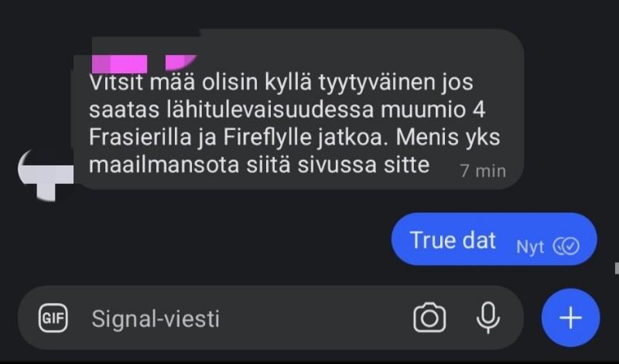Image resolution: width=619 pixels, height=364 pixels.
Task: Click the pink redacted sender name
Action: [144, 63]
